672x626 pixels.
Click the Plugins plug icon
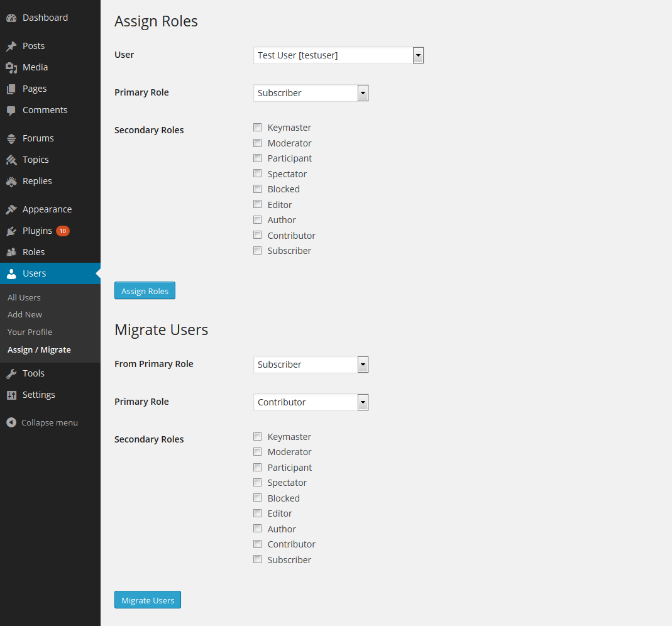tap(11, 231)
